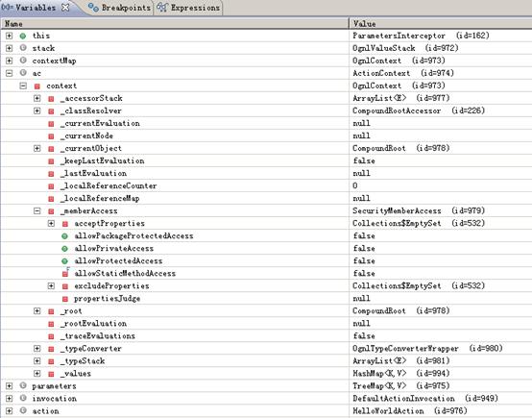
Task: Click the red square icon next to context
Action: tap(37, 86)
